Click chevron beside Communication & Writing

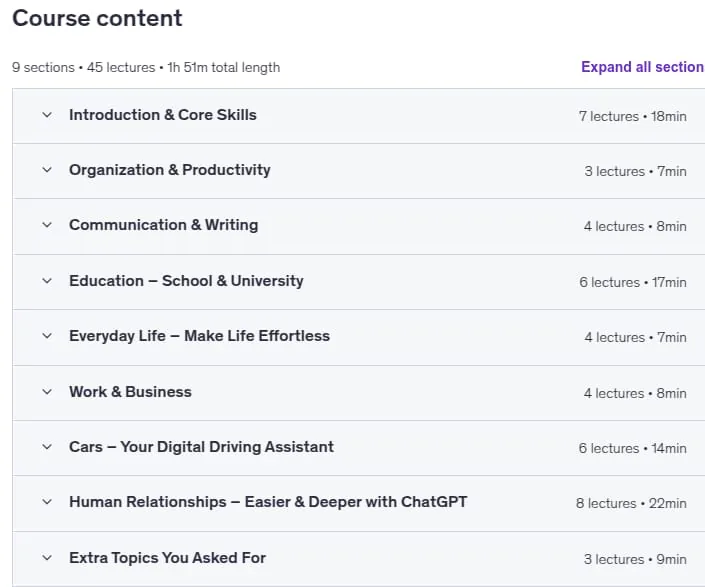click(x=47, y=225)
